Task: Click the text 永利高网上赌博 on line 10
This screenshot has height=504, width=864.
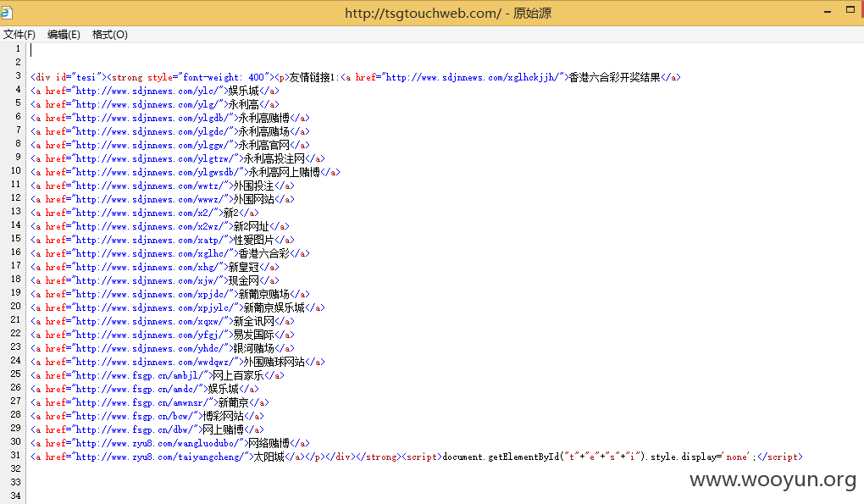Action: (285, 172)
